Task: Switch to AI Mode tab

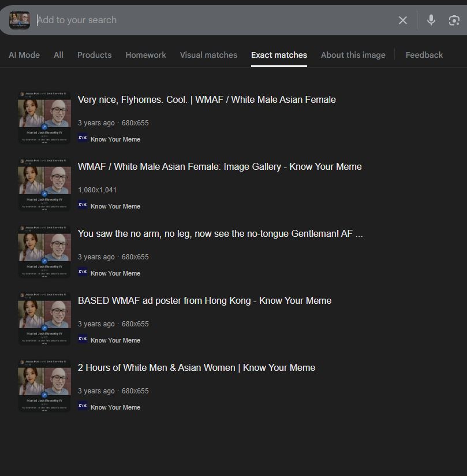Action: coord(24,55)
